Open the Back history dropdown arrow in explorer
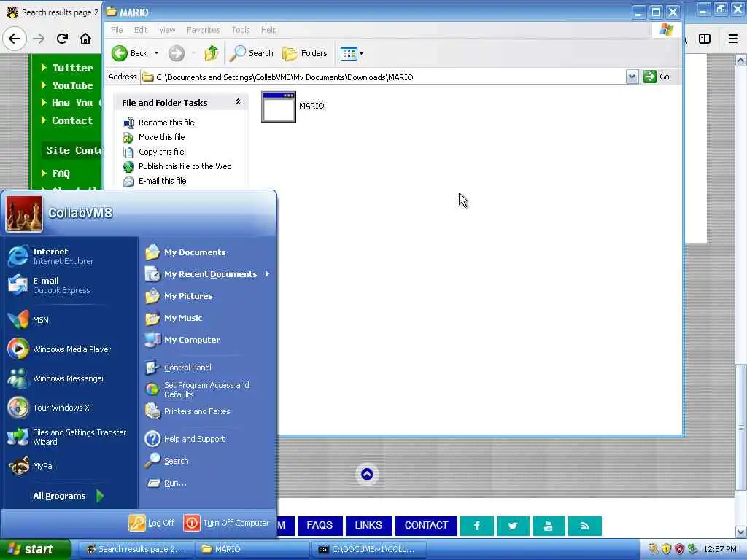Image resolution: width=747 pixels, height=560 pixels. [x=156, y=53]
